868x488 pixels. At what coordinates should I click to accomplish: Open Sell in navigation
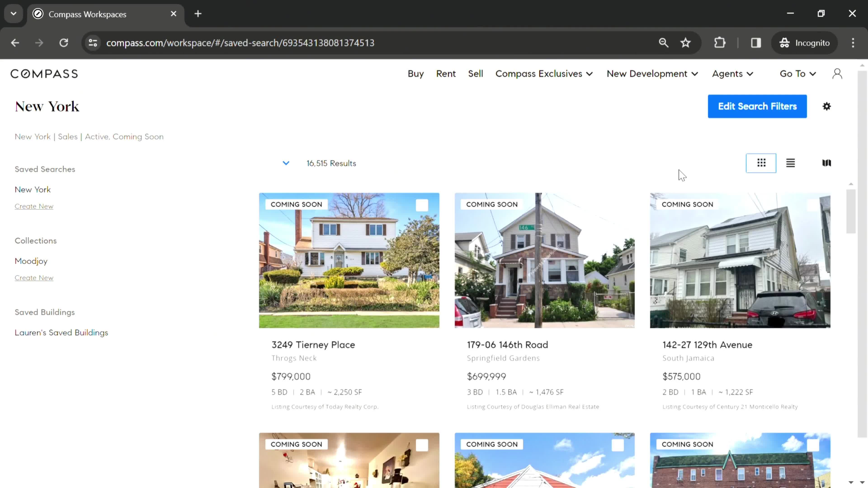475,74
